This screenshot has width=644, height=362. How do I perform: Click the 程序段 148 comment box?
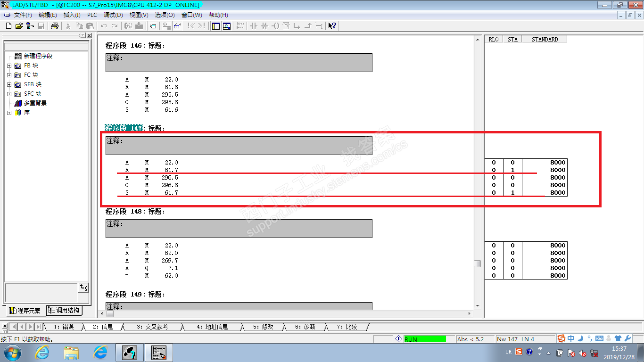pos(239,229)
